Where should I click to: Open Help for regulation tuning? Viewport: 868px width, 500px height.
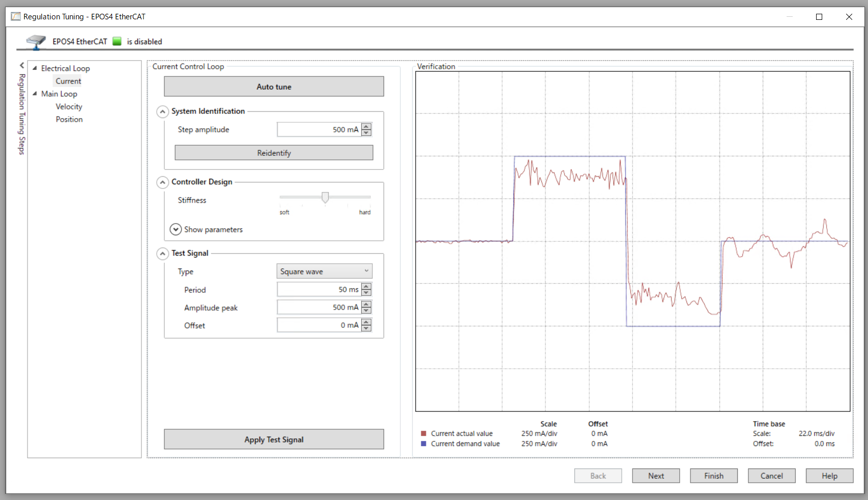coord(829,476)
